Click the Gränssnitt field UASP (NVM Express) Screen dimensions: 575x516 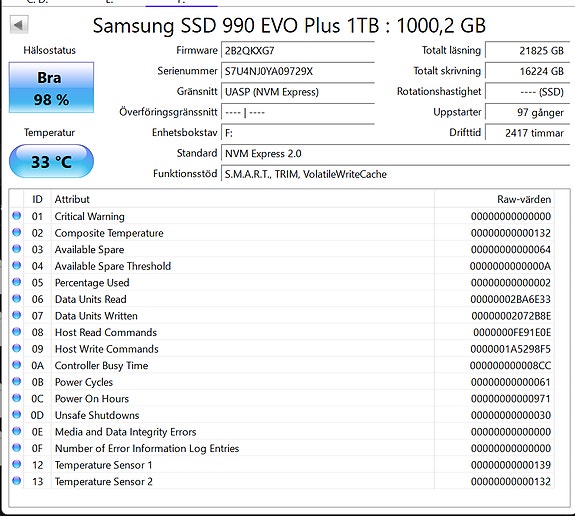pos(297,92)
